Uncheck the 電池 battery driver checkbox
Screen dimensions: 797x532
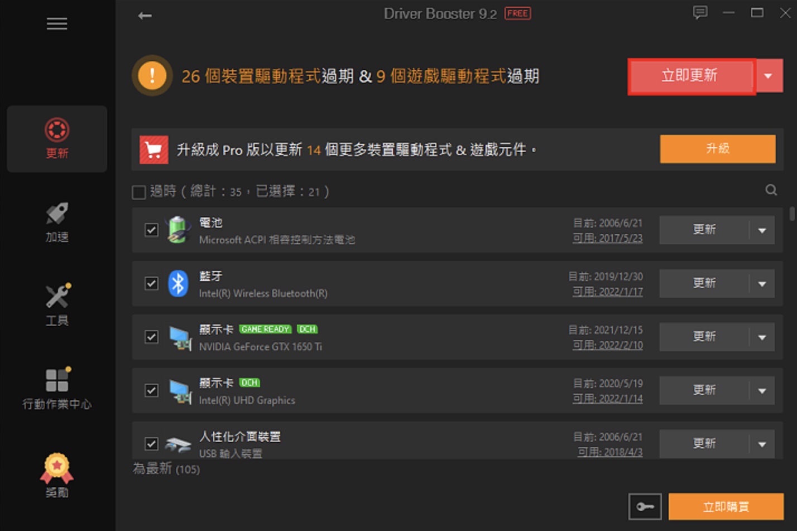151,230
